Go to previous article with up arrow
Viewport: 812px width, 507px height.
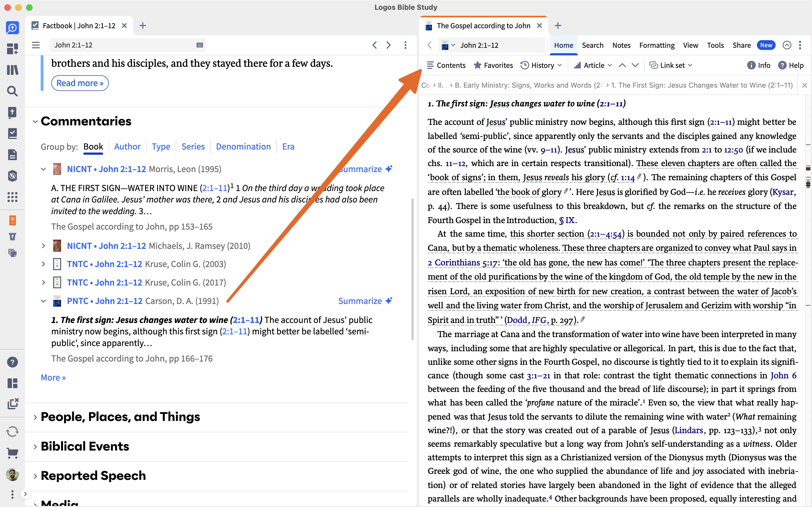coord(622,65)
